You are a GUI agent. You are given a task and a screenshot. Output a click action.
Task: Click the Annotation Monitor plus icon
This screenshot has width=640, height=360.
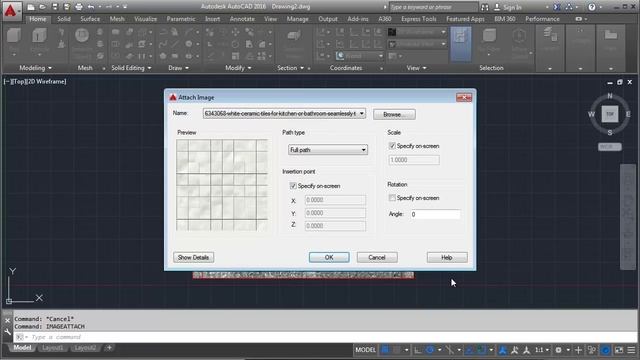click(578, 350)
